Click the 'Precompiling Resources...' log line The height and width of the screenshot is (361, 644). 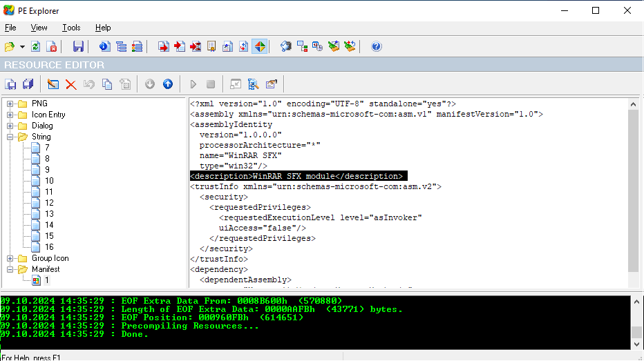[x=190, y=326]
